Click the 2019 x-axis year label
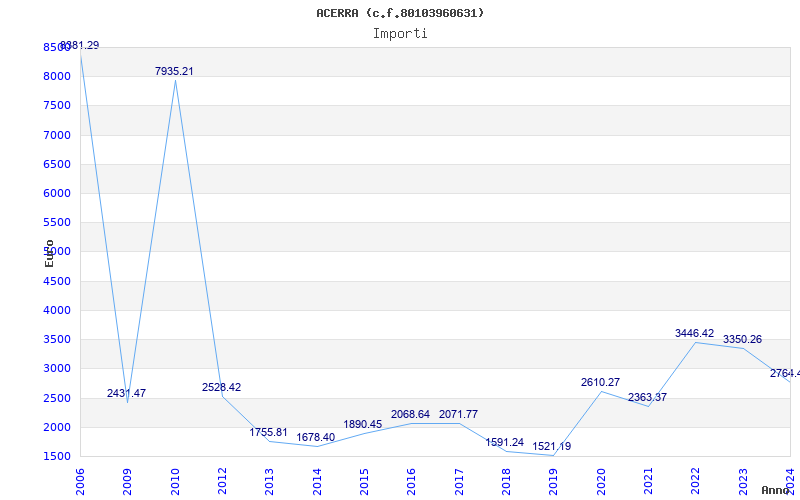Viewport: 800px width, 500px height. click(554, 482)
